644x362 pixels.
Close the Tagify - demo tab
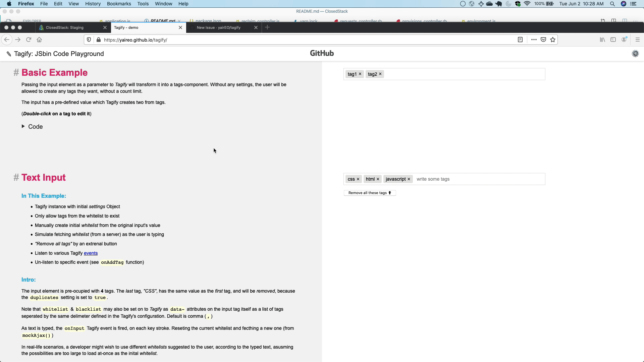[180, 27]
